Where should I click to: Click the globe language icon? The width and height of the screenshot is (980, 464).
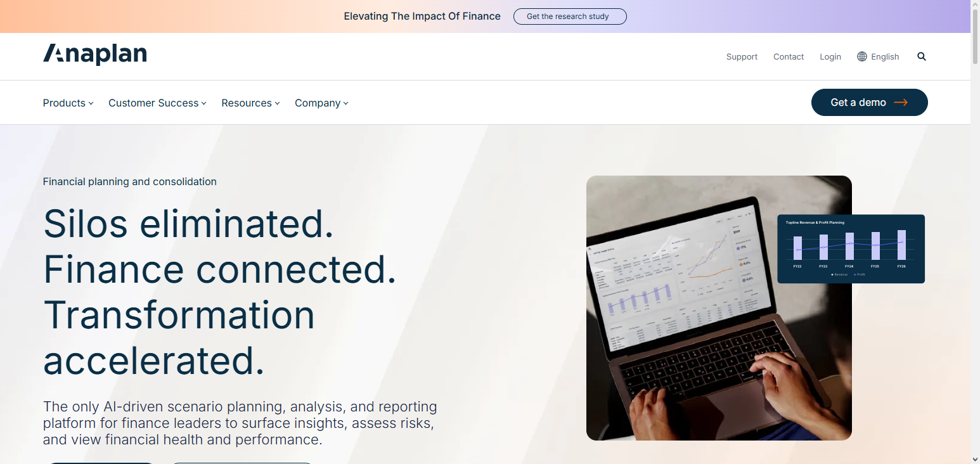pyautogui.click(x=862, y=56)
